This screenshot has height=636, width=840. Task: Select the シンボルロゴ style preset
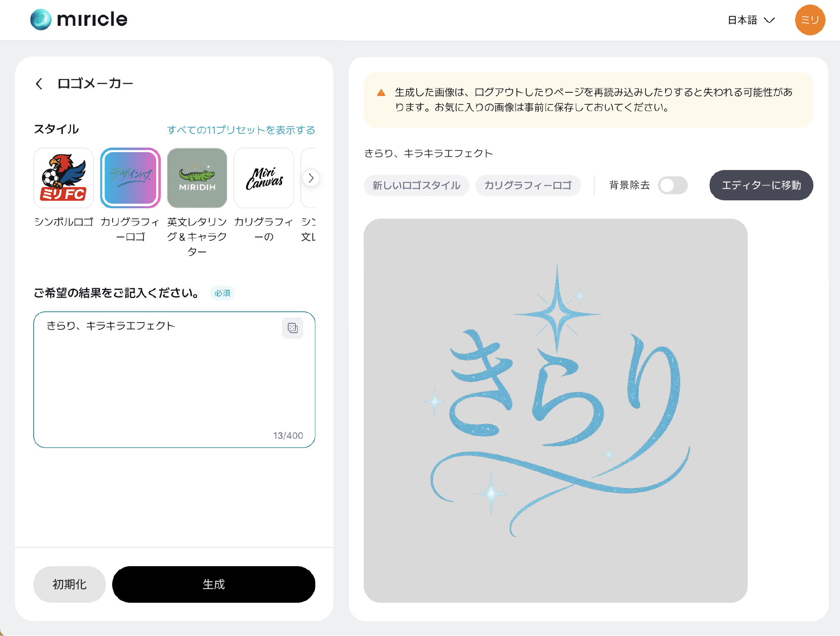point(63,178)
